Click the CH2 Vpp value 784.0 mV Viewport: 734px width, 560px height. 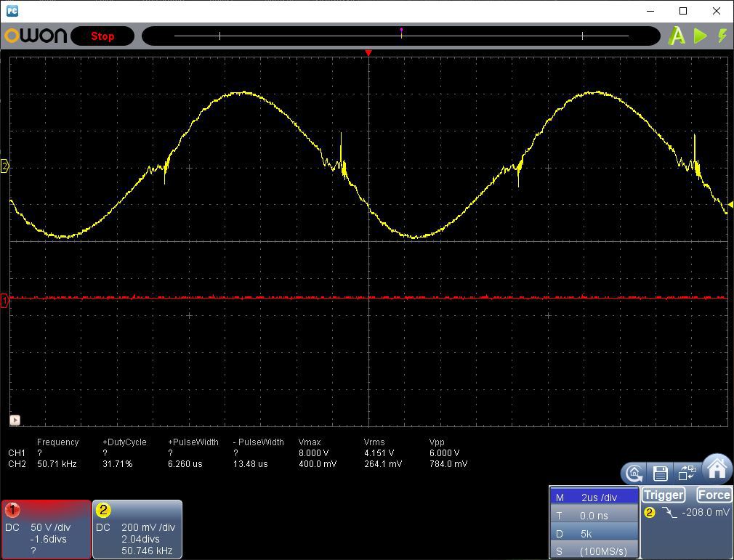click(448, 464)
